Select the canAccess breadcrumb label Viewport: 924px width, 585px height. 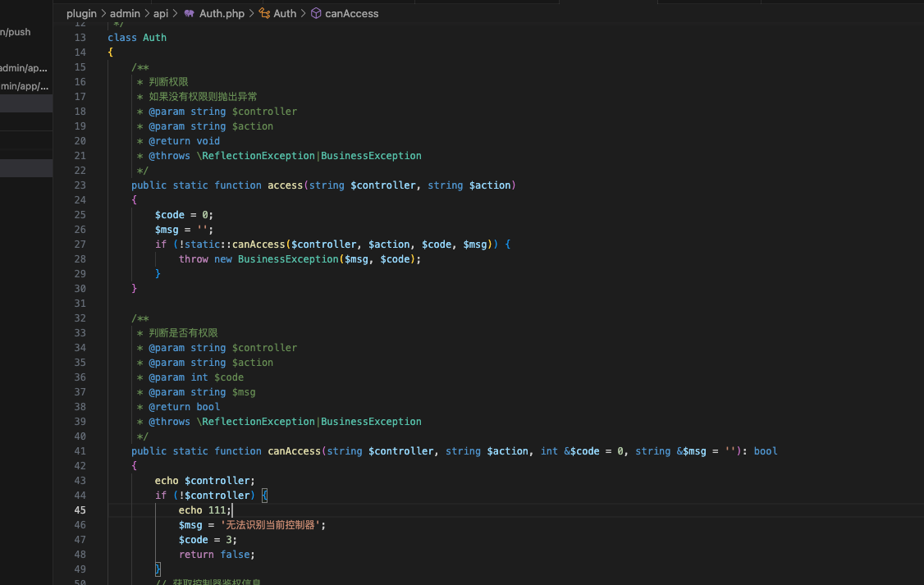(x=352, y=14)
